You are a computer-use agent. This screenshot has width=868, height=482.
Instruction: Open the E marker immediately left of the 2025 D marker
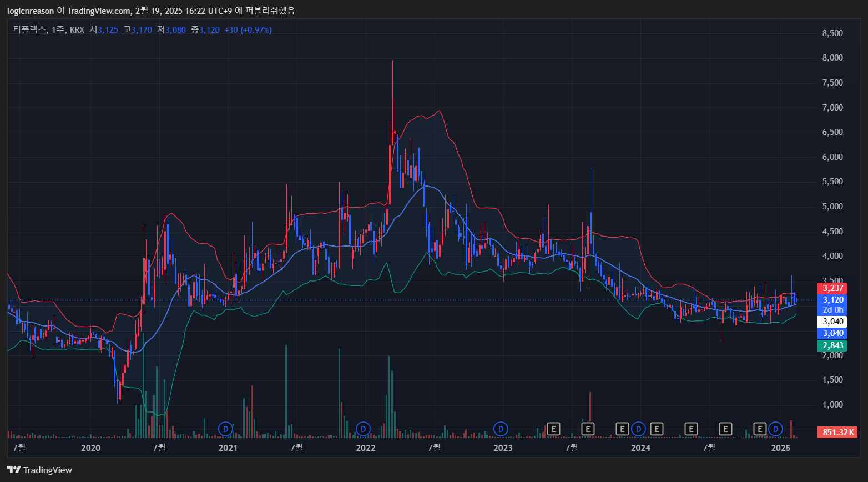point(760,429)
